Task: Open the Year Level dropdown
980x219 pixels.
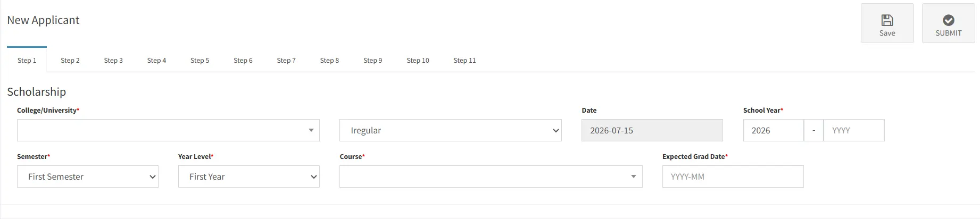Action: click(248, 176)
